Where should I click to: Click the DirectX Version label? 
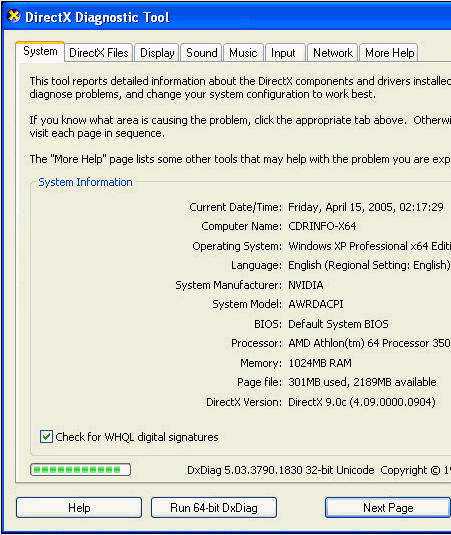pyautogui.click(x=244, y=402)
